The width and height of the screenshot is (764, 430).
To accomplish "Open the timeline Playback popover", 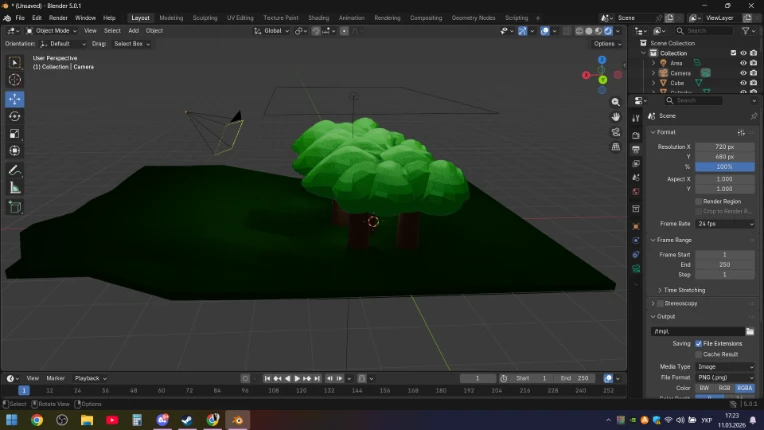I will pos(90,378).
